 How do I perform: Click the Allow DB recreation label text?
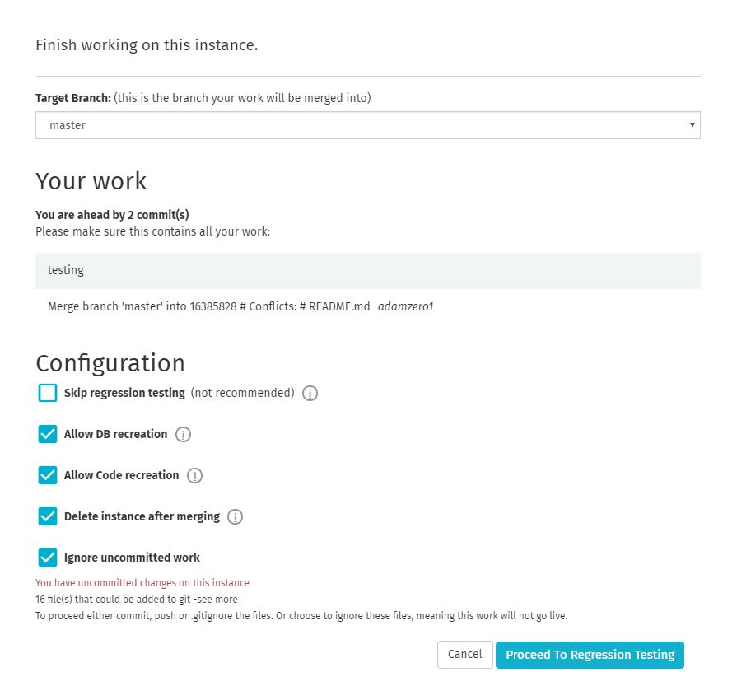(x=115, y=434)
